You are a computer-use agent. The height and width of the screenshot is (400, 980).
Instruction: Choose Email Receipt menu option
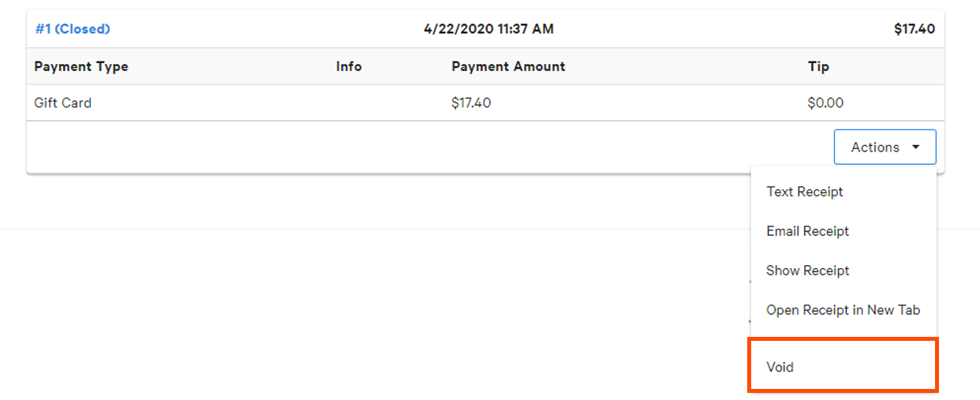[x=807, y=231]
